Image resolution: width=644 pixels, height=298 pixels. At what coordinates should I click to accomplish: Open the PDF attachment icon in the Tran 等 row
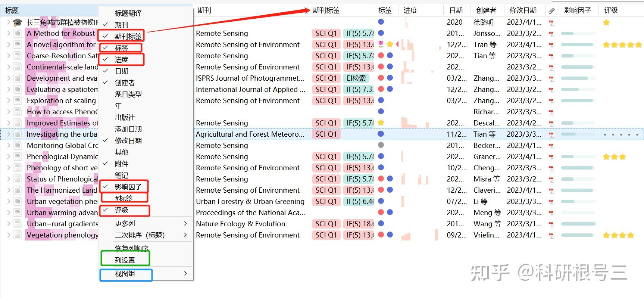[551, 45]
